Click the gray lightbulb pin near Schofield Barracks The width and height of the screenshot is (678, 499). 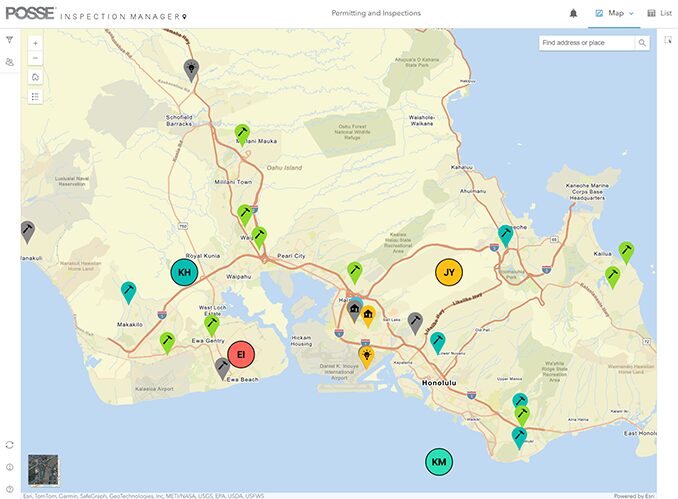click(192, 68)
